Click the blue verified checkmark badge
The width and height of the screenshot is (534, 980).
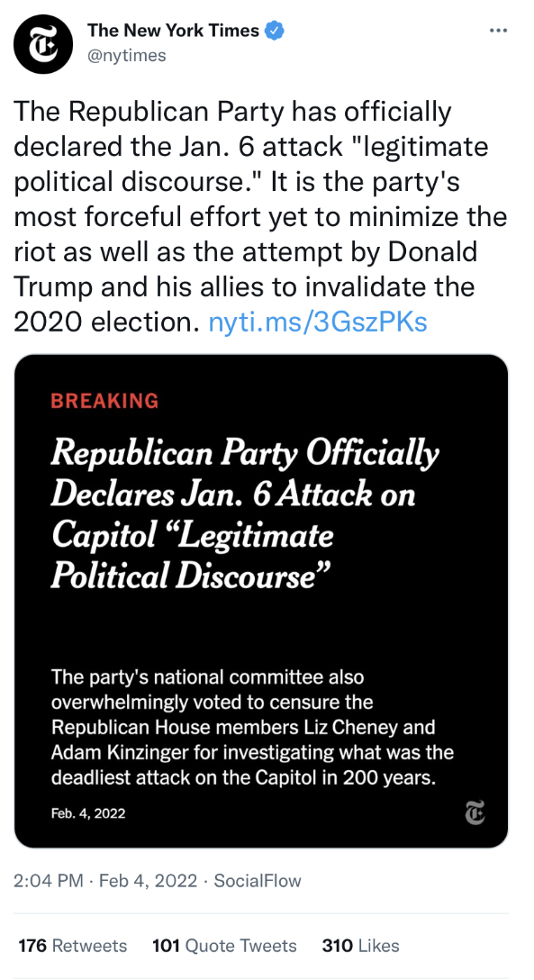pos(276,30)
